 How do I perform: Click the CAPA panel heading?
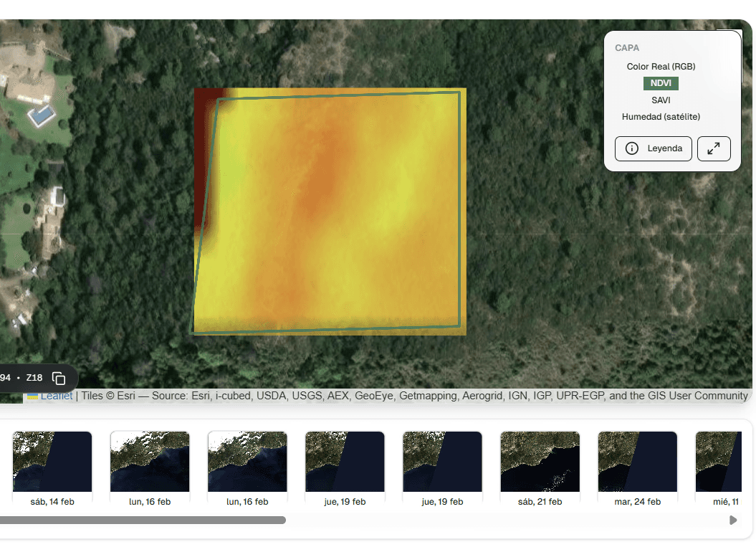click(627, 48)
